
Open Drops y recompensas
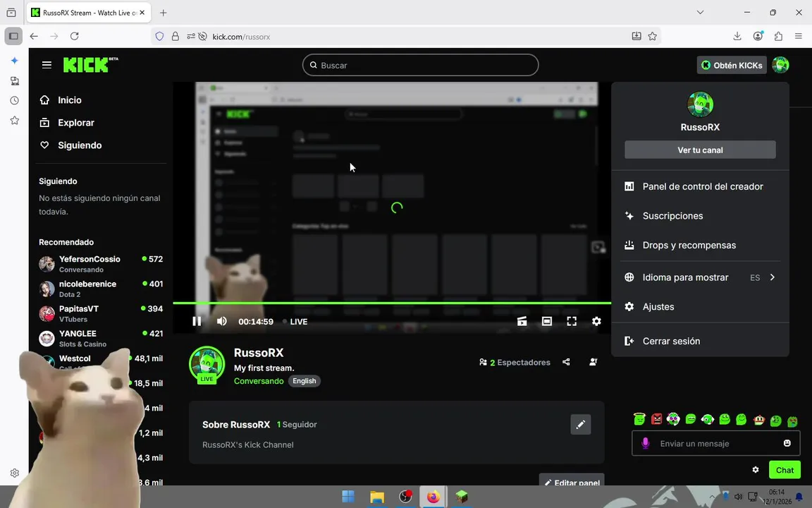click(700, 246)
